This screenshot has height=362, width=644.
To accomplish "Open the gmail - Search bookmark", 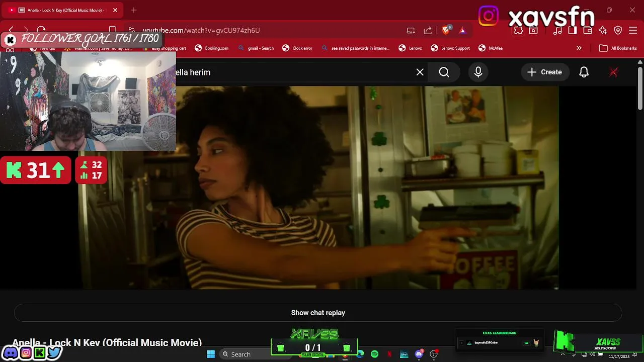I will coord(256,48).
